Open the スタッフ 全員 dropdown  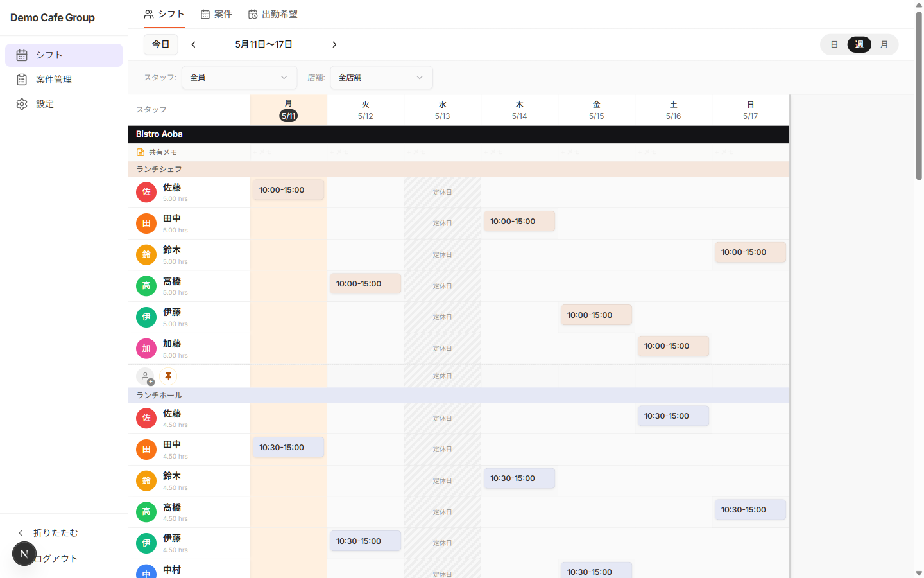pyautogui.click(x=239, y=78)
